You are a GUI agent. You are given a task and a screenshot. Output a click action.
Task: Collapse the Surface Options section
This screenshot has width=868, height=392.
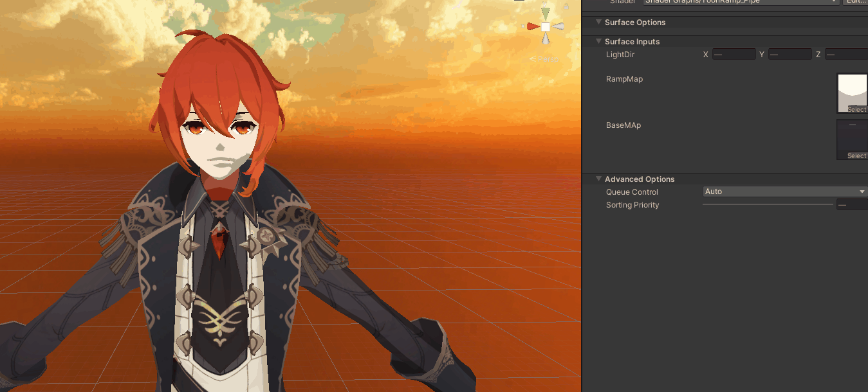coord(599,22)
